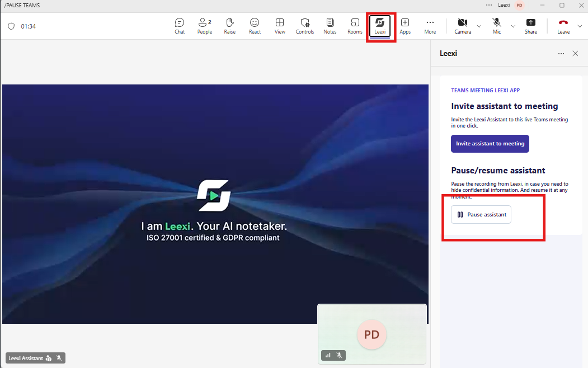Change the meeting View layout
Image resolution: width=588 pixels, height=368 pixels.
280,26
